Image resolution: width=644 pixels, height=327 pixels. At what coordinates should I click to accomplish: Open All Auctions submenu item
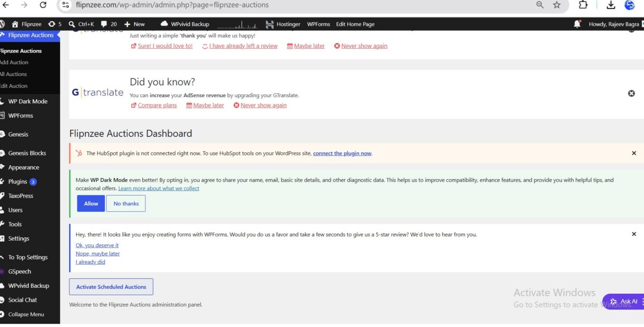click(x=13, y=75)
